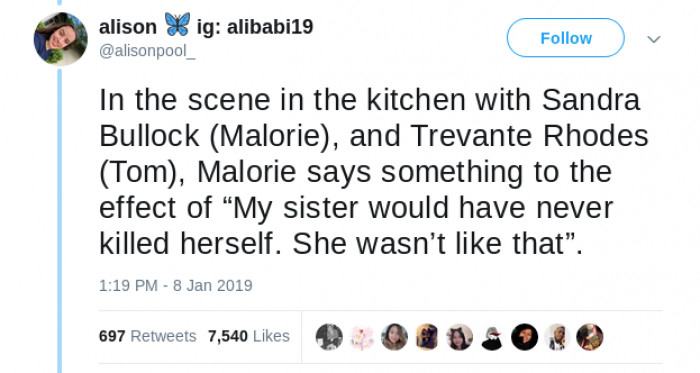Open the fifth liker's avatar

click(459, 337)
